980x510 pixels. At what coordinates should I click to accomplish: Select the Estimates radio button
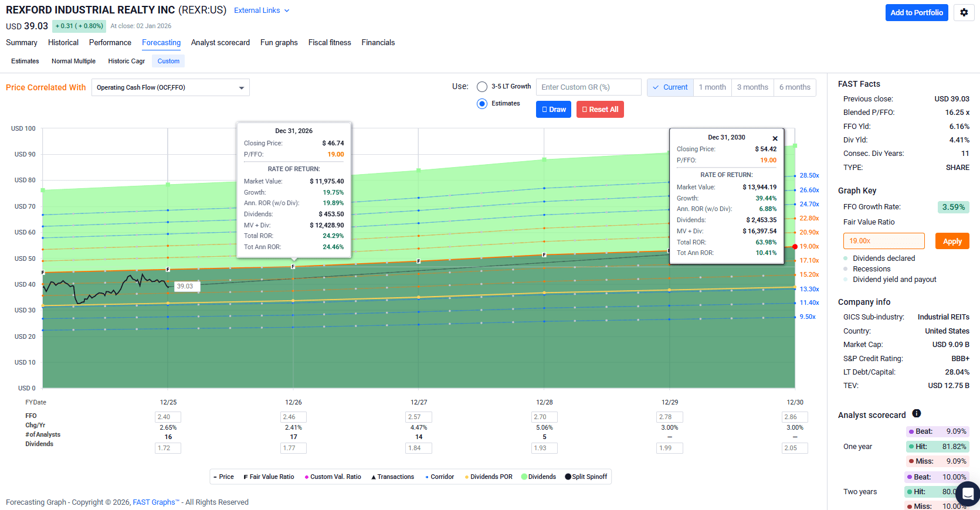point(482,104)
